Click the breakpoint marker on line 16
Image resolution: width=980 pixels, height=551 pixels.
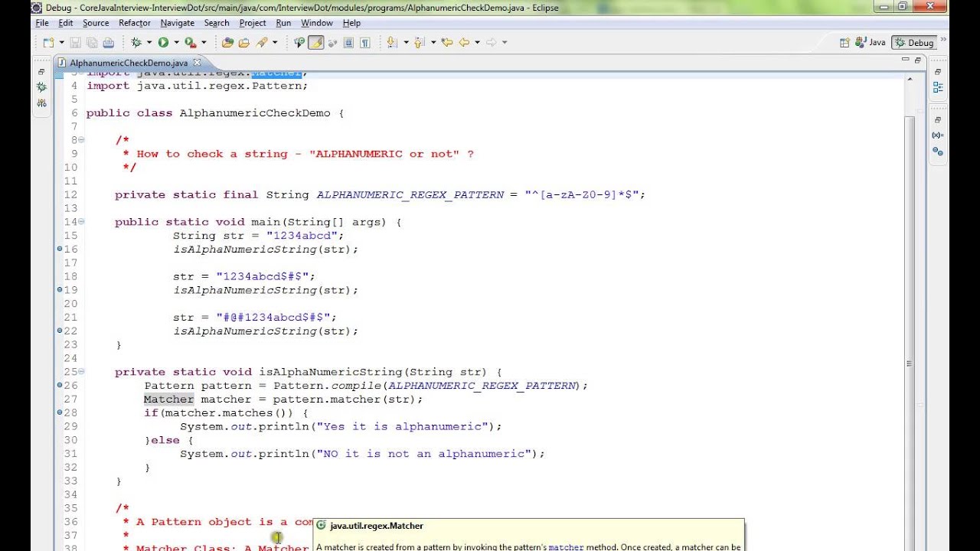60,249
